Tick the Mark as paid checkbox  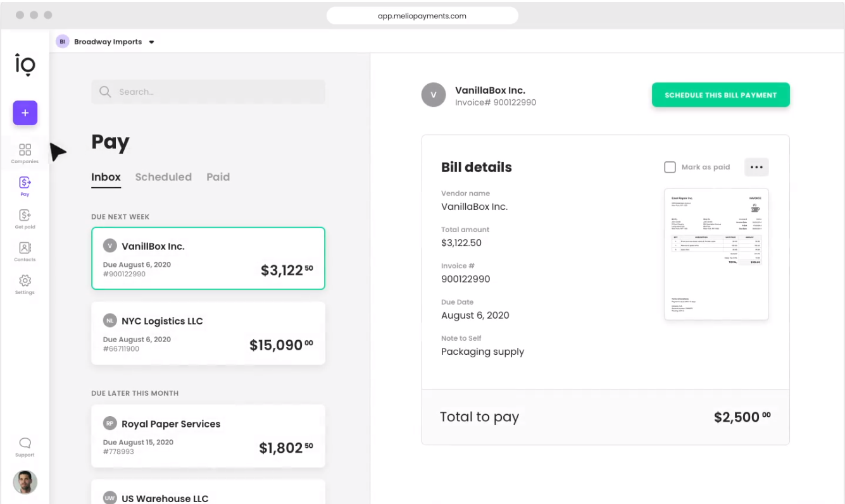[x=670, y=167]
